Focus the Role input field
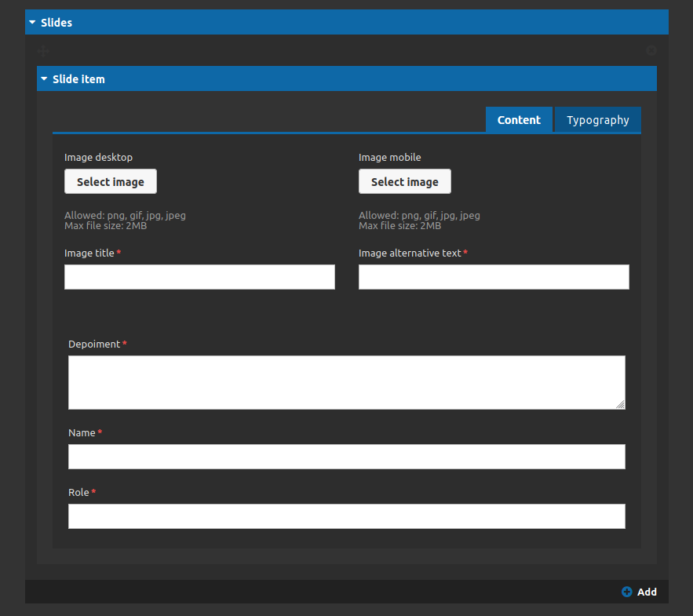 pyautogui.click(x=347, y=516)
